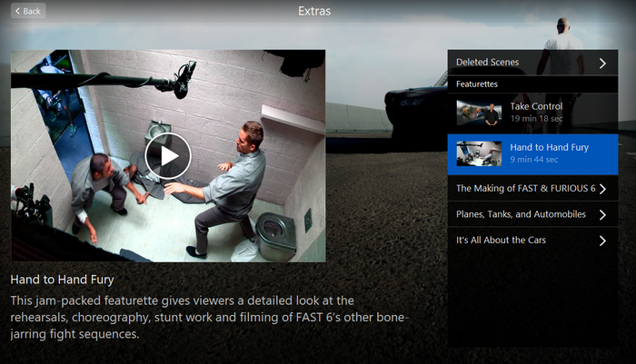Open Planes, Tanks, and Automobiles section
The width and height of the screenshot is (636, 364).
coord(532,214)
